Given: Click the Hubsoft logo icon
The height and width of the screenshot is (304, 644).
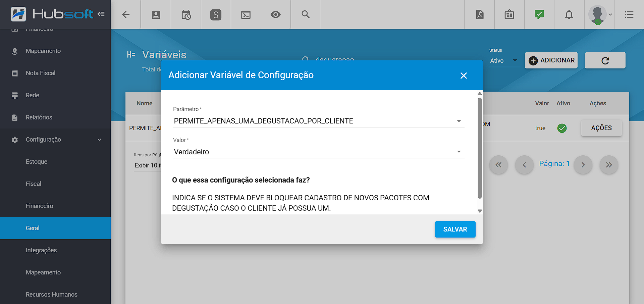Looking at the screenshot, I should point(18,14).
